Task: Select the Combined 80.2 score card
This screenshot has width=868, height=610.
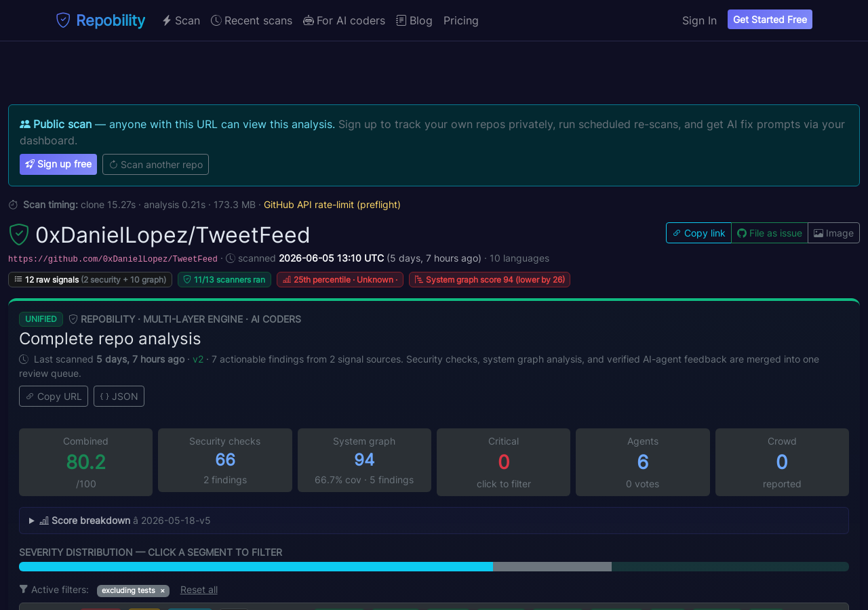Action: [x=85, y=462]
